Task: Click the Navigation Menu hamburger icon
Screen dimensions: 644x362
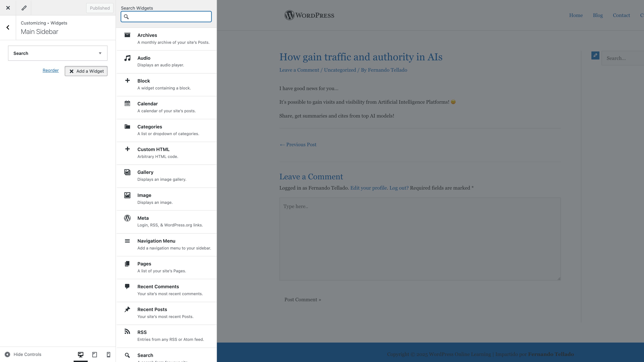Action: point(127,241)
